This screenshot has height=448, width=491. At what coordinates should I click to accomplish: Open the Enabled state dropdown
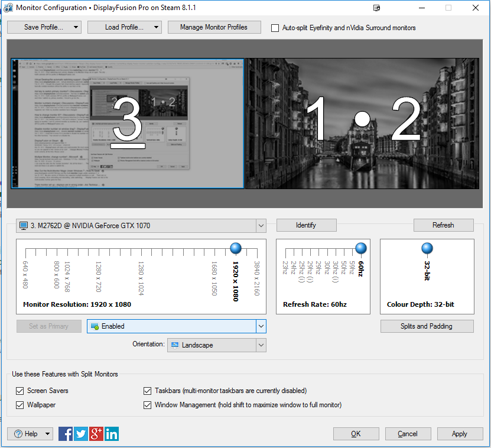tap(176, 326)
